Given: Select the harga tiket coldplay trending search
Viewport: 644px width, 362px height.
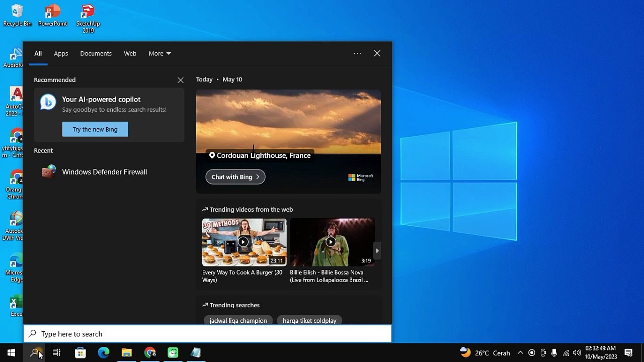Looking at the screenshot, I should point(309,320).
